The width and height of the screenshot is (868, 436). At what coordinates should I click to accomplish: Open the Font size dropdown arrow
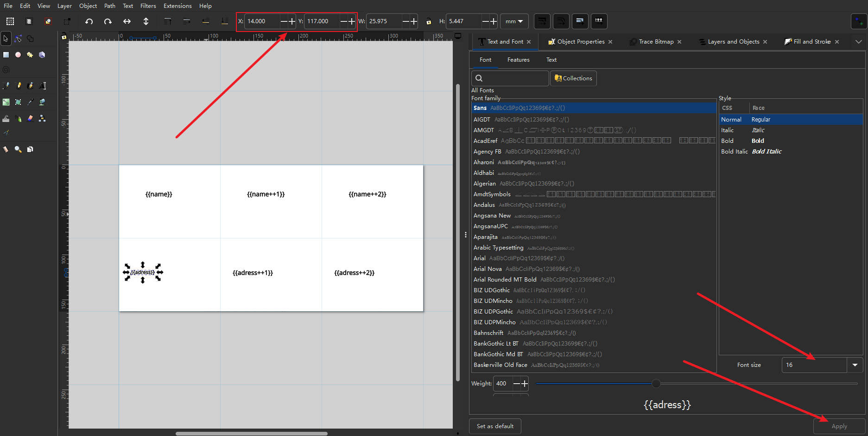click(x=855, y=365)
